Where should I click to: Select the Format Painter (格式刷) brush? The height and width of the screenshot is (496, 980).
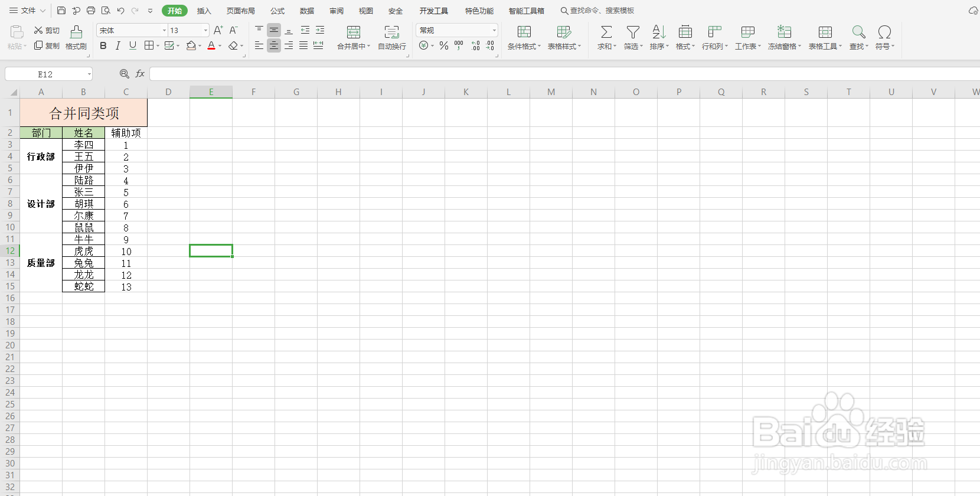76,38
